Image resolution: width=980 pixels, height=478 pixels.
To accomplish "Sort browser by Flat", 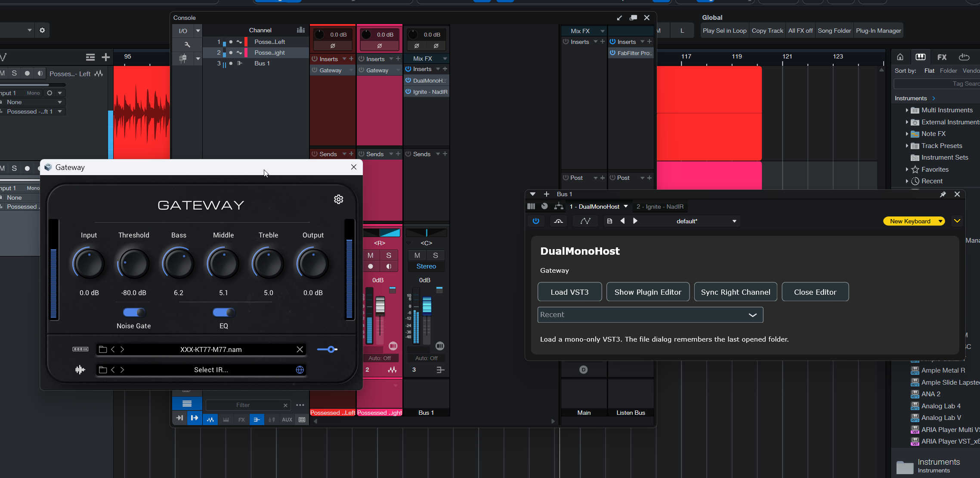I will pos(929,71).
